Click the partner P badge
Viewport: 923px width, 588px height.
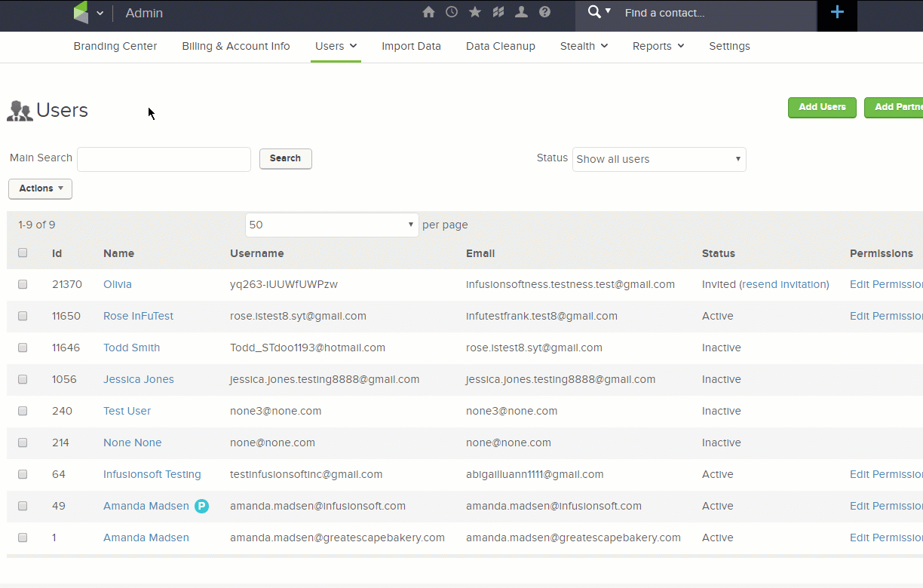pyautogui.click(x=201, y=507)
